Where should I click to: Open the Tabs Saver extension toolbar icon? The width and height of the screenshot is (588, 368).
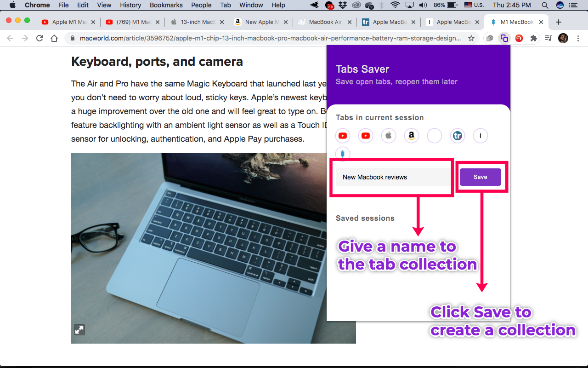pos(504,39)
